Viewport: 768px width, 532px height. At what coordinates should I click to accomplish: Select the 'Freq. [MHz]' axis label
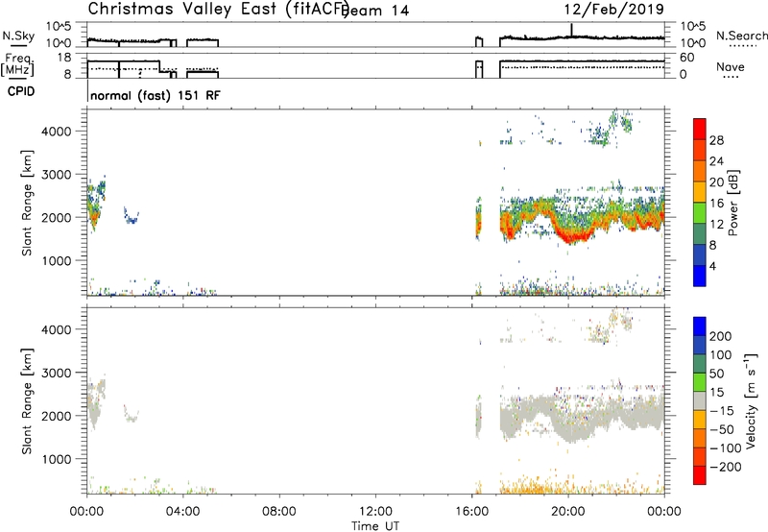click(x=17, y=65)
